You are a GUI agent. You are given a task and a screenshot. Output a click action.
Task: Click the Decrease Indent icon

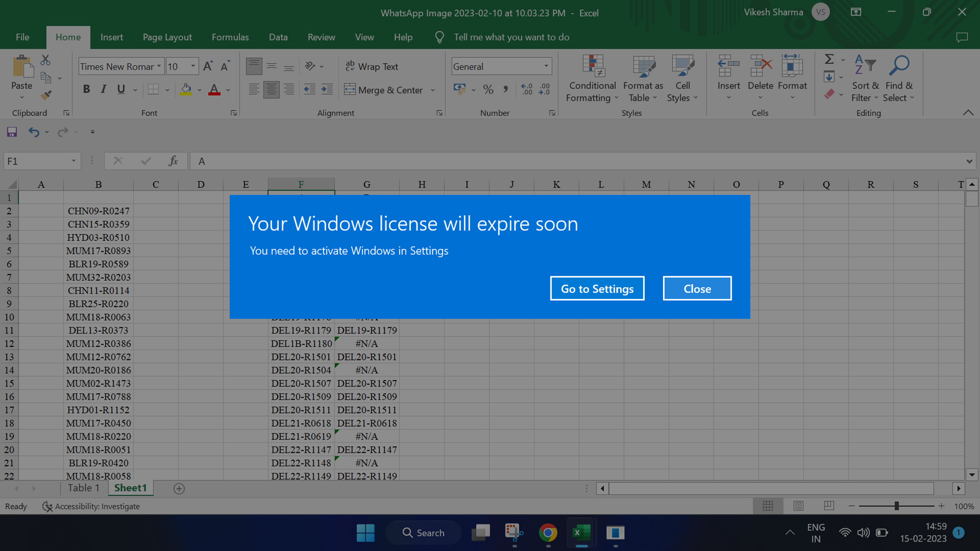310,89
